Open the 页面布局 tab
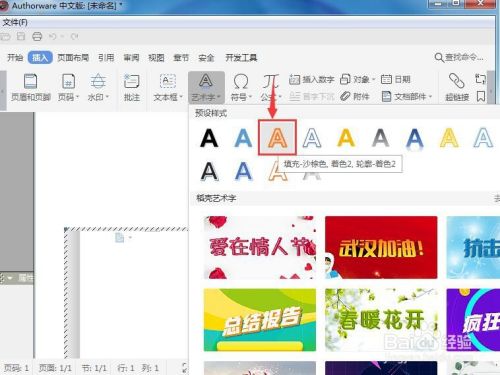 pos(73,57)
